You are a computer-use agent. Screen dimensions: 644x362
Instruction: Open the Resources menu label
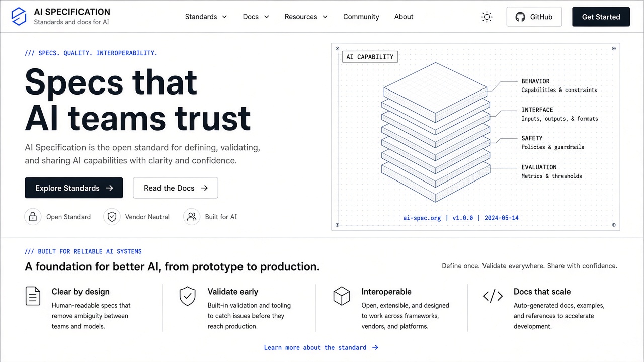click(x=301, y=17)
